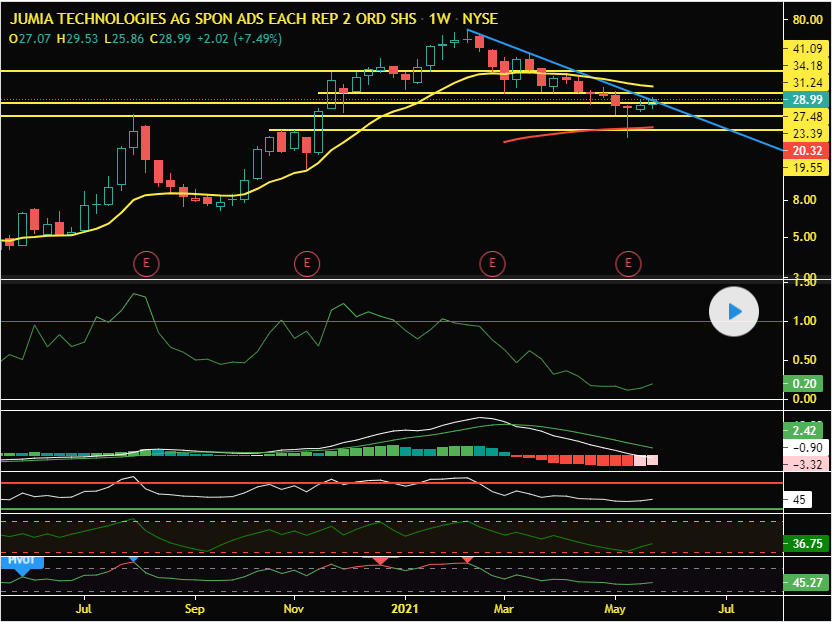Click the white 45 RSI value tag
The height and width of the screenshot is (622, 832).
pos(798,500)
